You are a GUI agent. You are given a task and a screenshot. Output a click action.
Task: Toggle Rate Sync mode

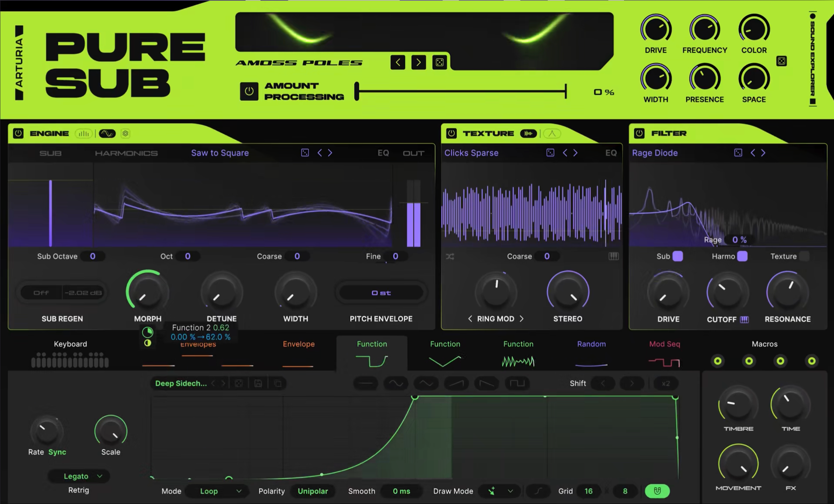point(57,452)
